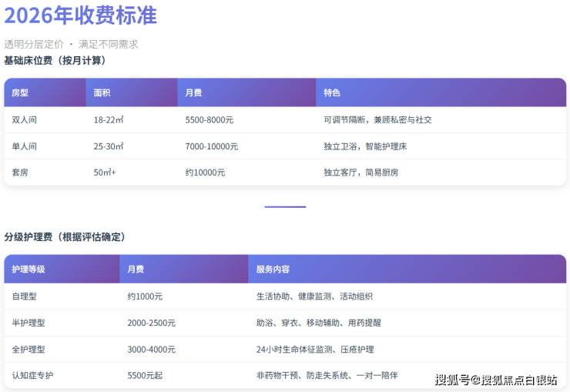Select the 套房 row label
Image resolution: width=570 pixels, height=392 pixels.
point(20,173)
